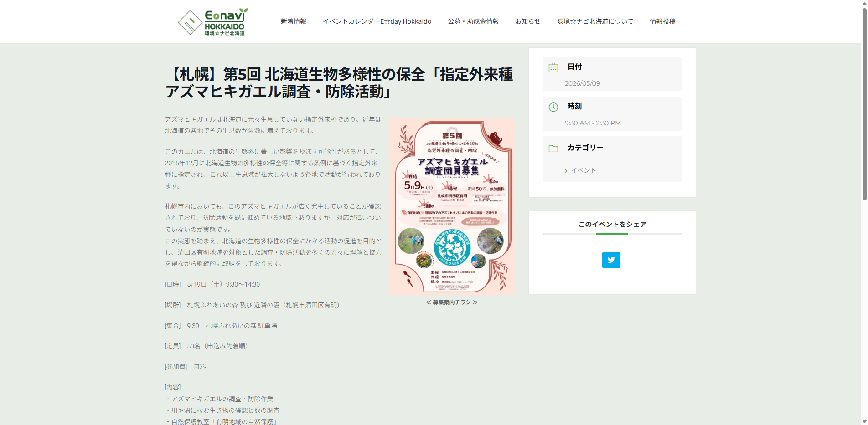Screen dimensions: 868x425
Task: Follow the イベント category link
Action: [x=584, y=170]
